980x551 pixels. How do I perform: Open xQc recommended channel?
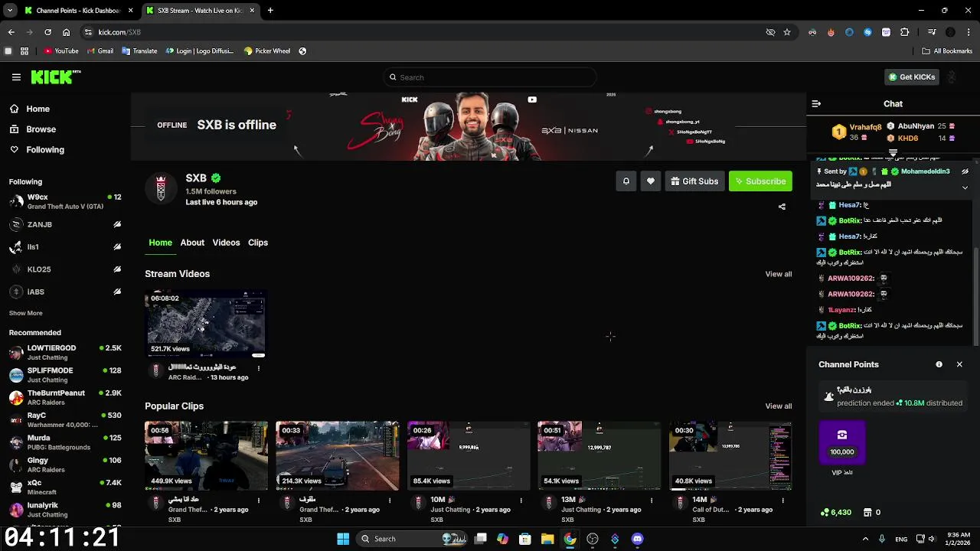pos(65,487)
